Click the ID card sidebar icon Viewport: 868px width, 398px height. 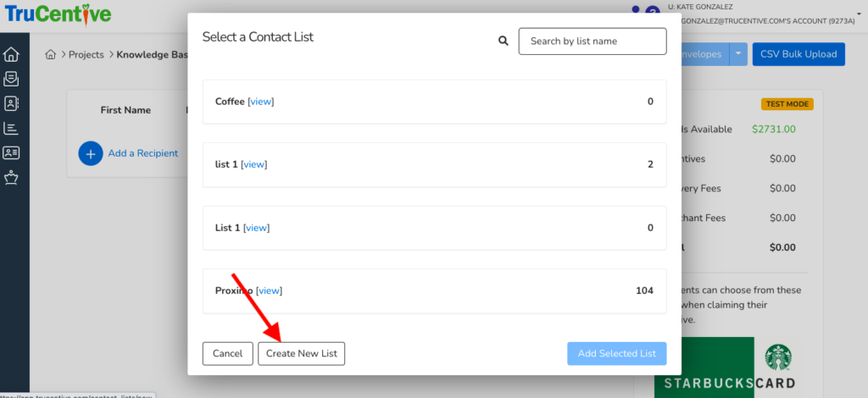tap(11, 153)
